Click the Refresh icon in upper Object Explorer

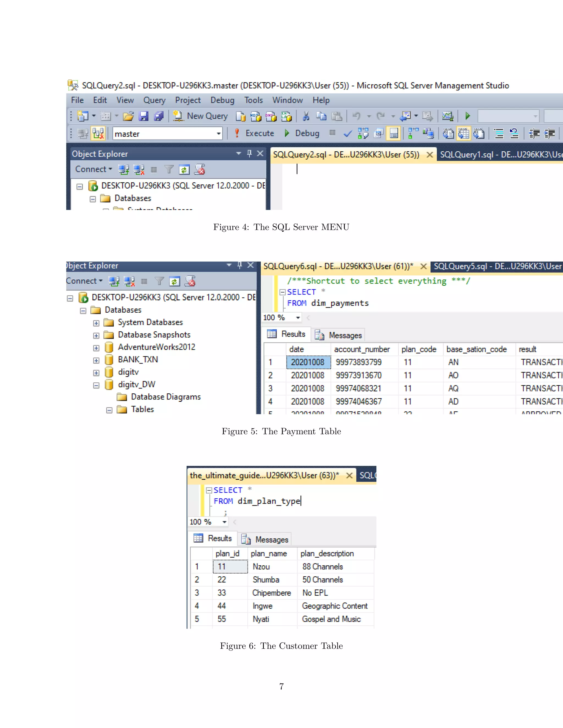click(x=184, y=170)
